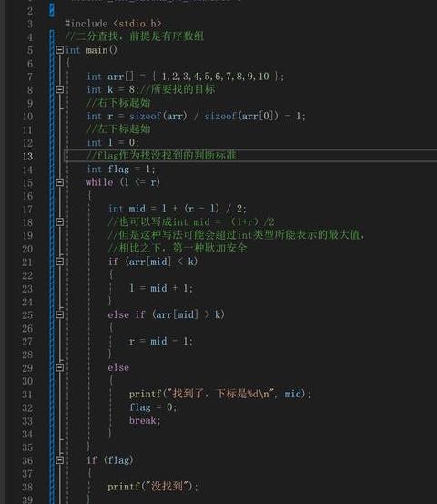Click line number 31 in the gutter
Screen dimensions: 437x504
click(27, 394)
